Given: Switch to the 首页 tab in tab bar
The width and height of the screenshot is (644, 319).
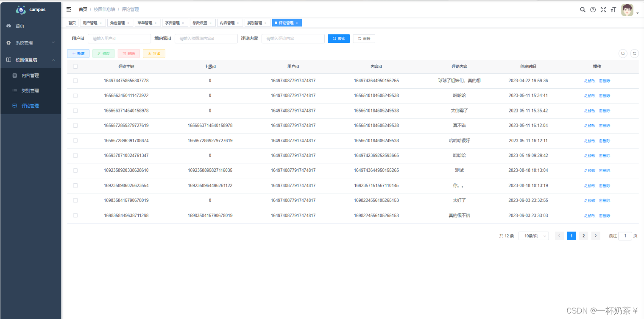Looking at the screenshot, I should [x=72, y=23].
